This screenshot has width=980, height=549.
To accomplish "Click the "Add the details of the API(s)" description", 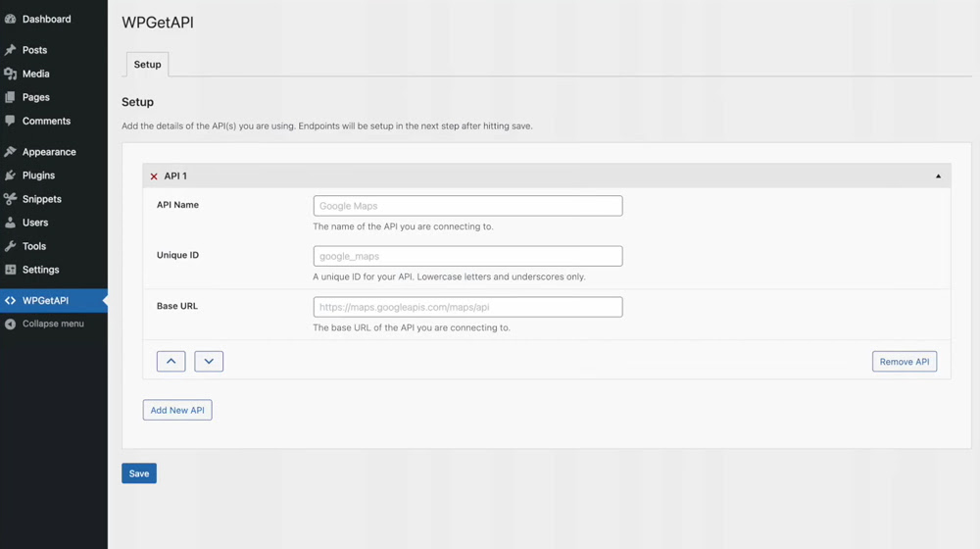I will pyautogui.click(x=327, y=125).
